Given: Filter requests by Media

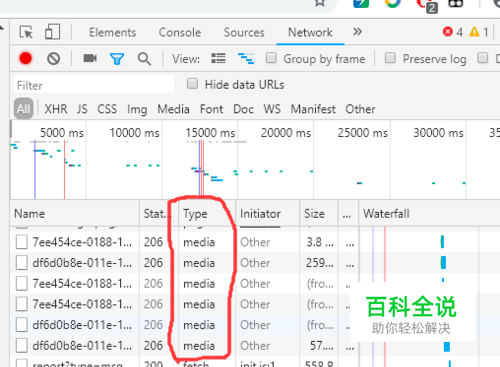Looking at the screenshot, I should 173,109.
